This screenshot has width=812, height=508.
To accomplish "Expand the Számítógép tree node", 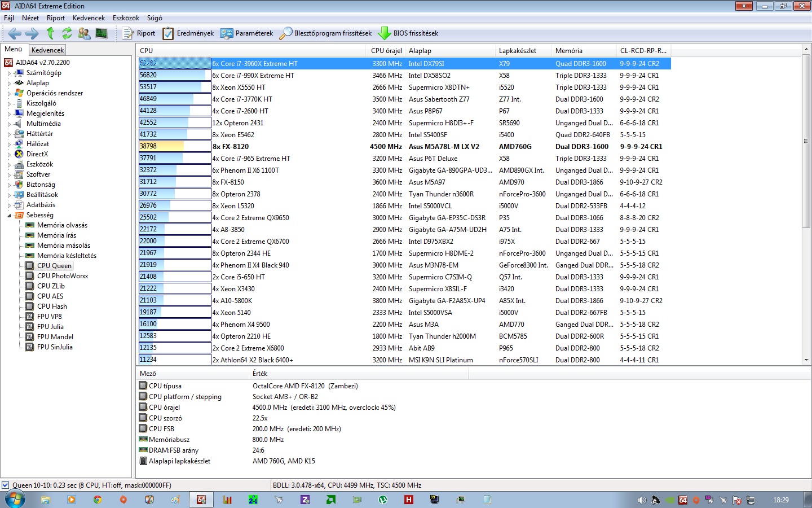I will click(9, 73).
